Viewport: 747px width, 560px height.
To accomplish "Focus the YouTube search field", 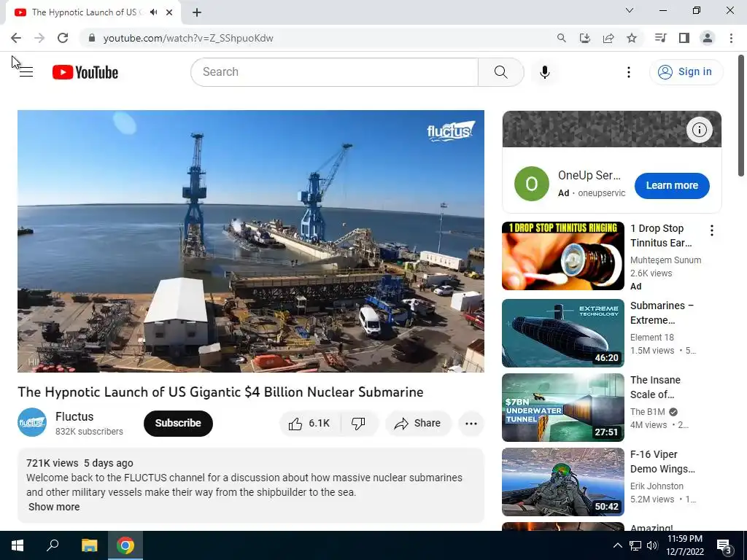I will click(334, 72).
